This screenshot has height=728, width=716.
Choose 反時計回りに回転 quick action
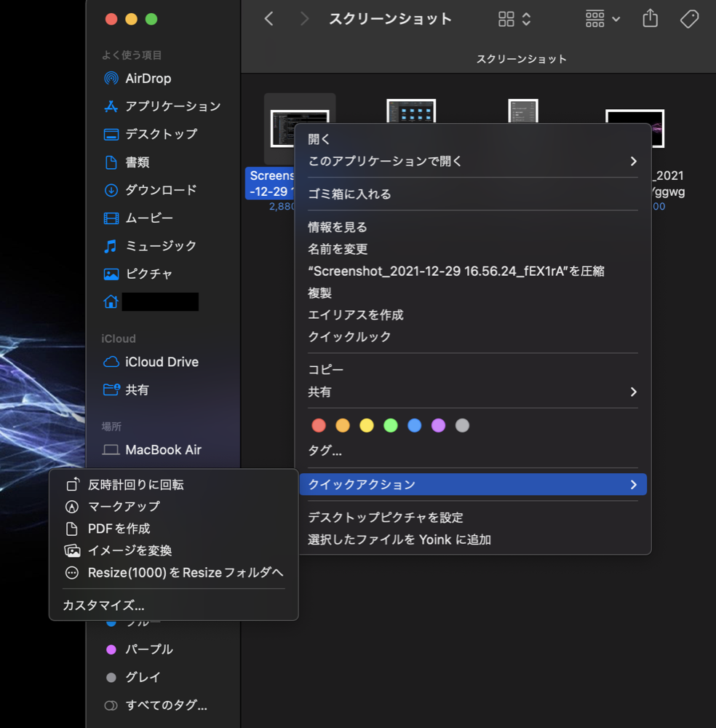coord(174,485)
